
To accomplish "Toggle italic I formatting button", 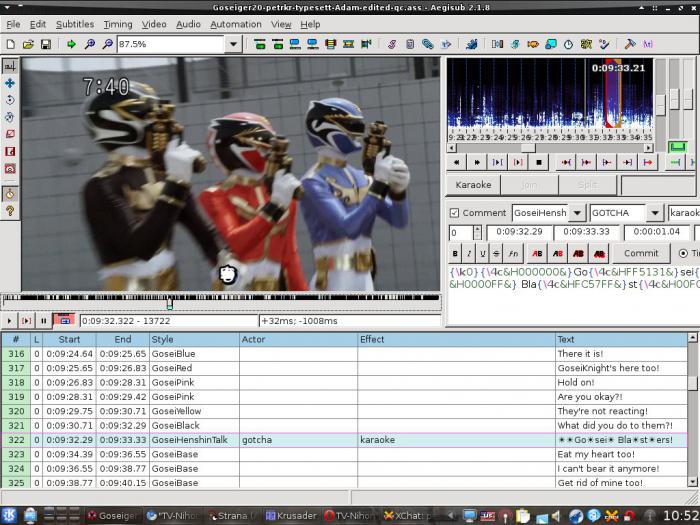I will coord(469,254).
